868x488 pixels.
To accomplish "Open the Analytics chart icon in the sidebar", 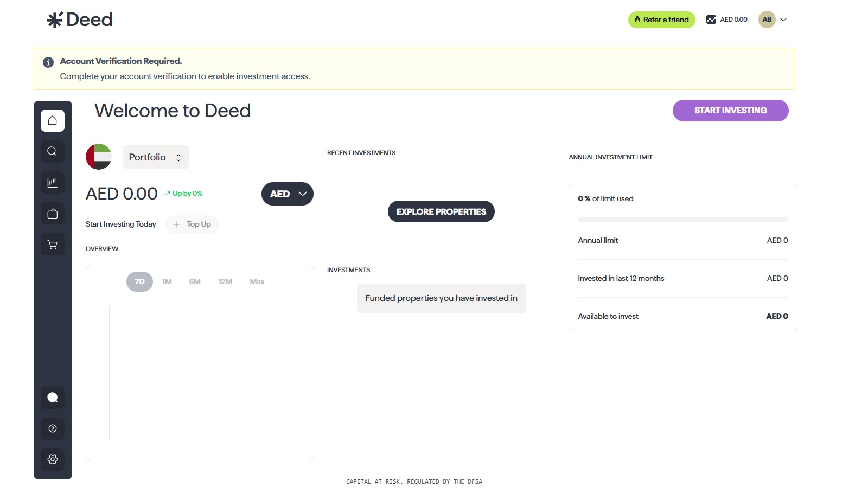I will [x=52, y=182].
